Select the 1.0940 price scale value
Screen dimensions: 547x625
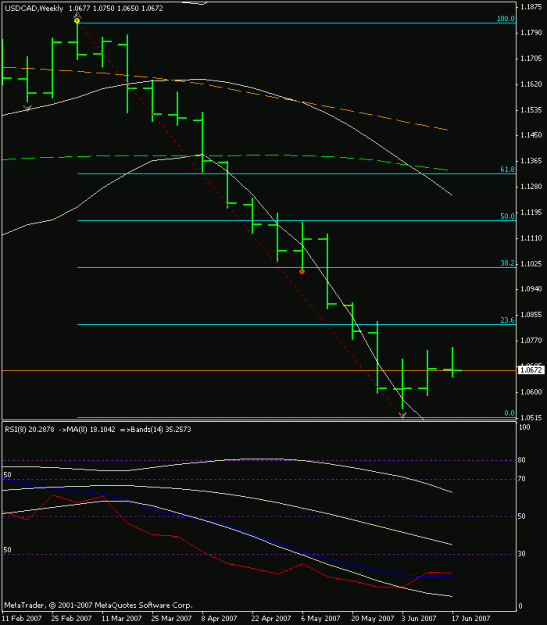531,289
